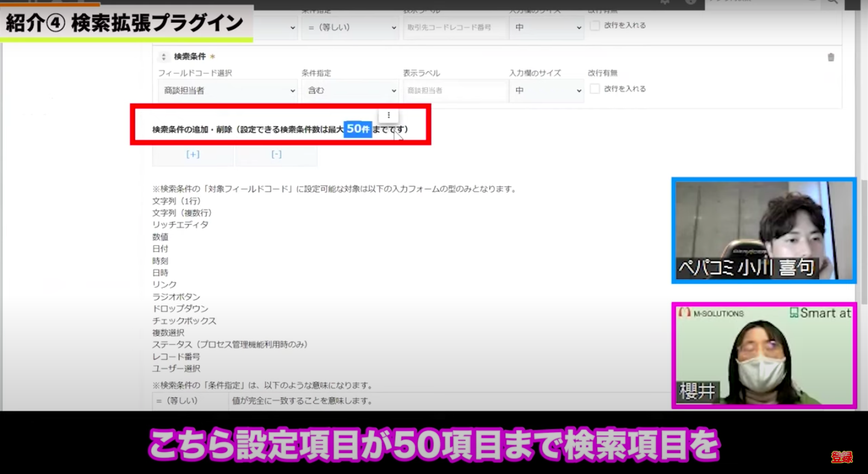Remove a search condition with [-] button
The image size is (868, 474).
point(276,154)
